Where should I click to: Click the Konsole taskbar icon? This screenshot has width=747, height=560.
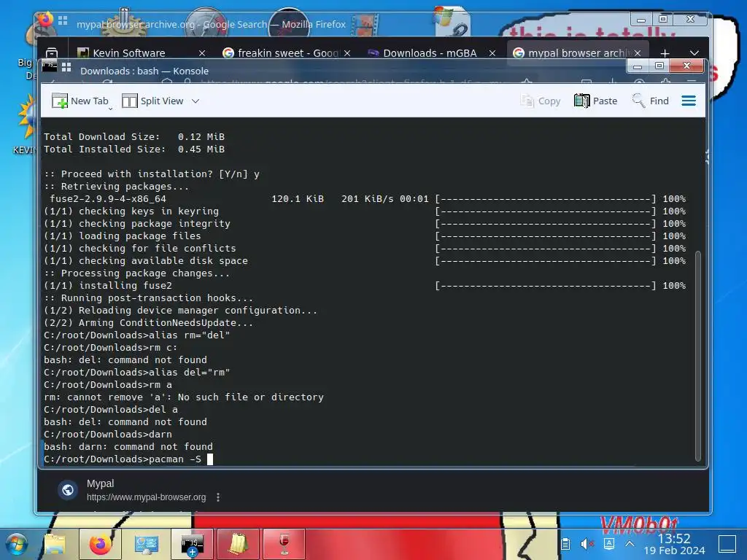tap(192, 544)
